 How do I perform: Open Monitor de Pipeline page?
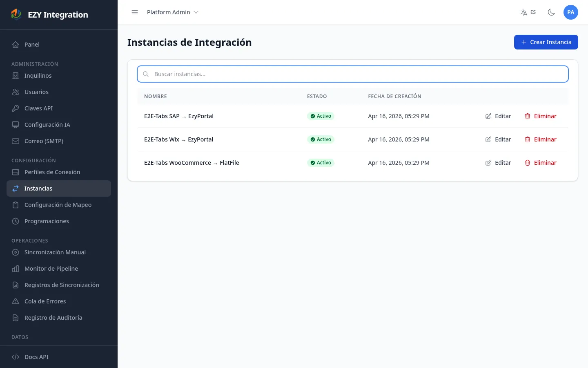click(x=59, y=269)
